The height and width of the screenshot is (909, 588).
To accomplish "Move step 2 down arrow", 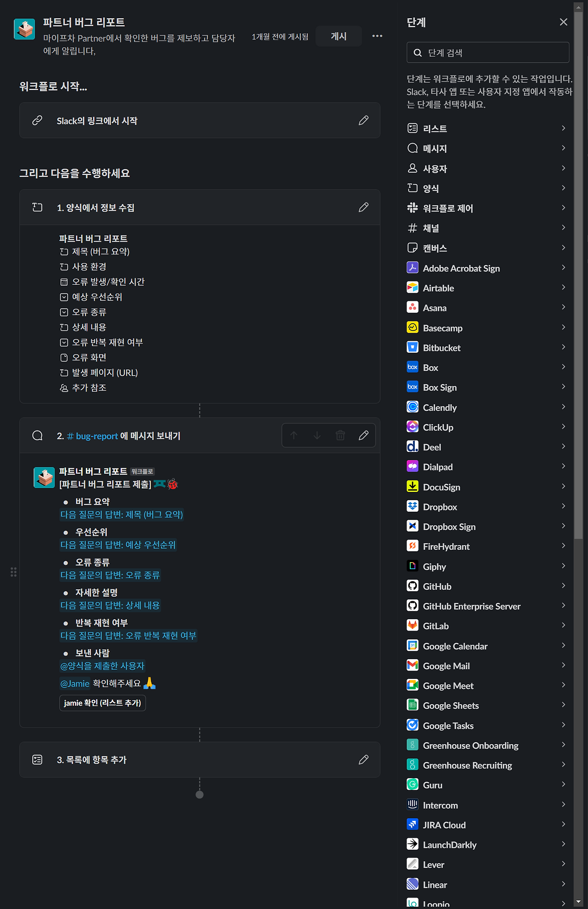I will pos(317,435).
